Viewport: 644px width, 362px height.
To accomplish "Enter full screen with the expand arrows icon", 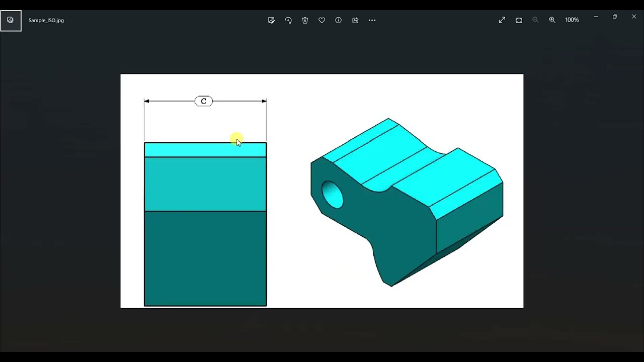I will [502, 20].
